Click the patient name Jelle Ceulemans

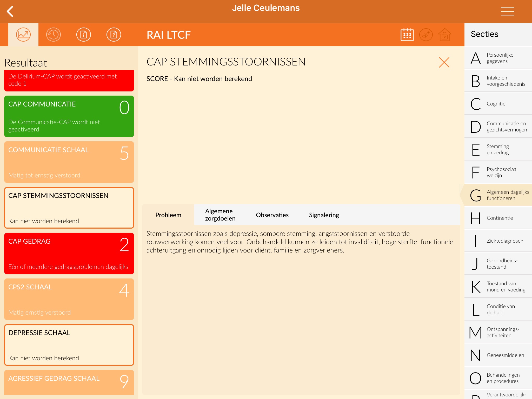266,8
